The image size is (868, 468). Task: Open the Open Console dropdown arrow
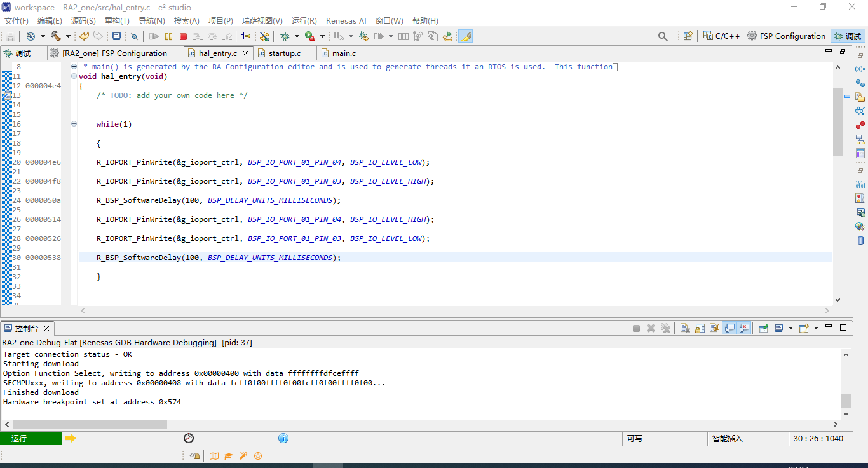point(817,328)
